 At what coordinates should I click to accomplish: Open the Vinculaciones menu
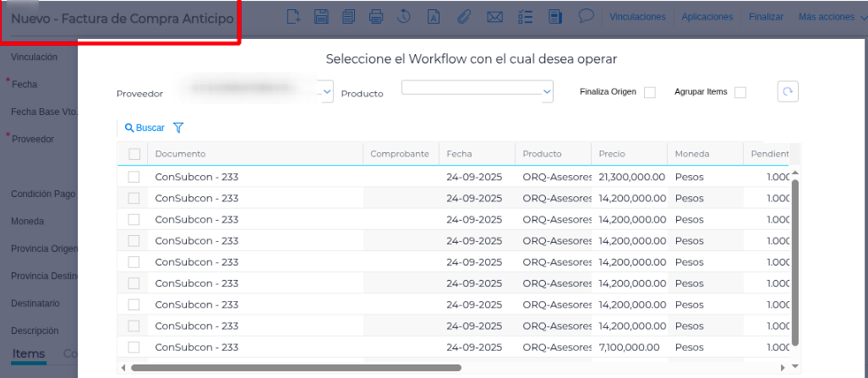[x=637, y=17]
